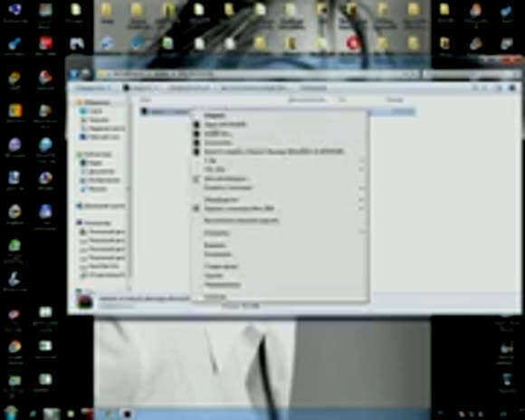Image resolution: width=525 pixels, height=420 pixels.
Task: Open the Windows Start button
Action: (x=11, y=414)
